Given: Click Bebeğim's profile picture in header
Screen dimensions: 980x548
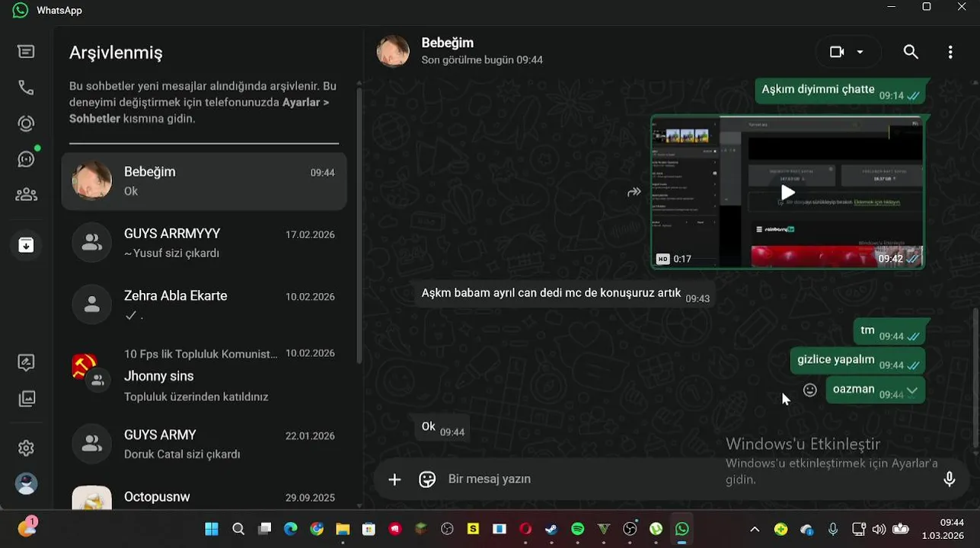Looking at the screenshot, I should (393, 51).
